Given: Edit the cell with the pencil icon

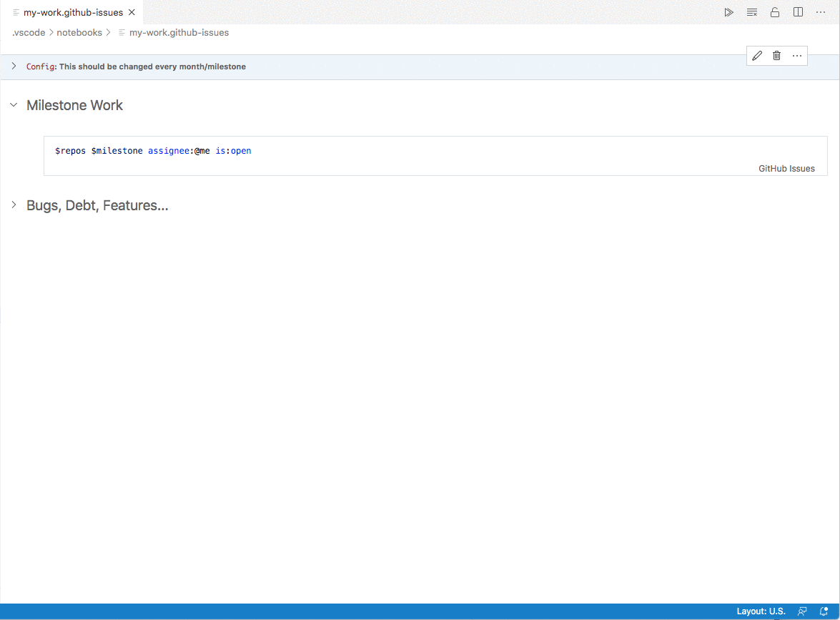Looking at the screenshot, I should point(757,55).
